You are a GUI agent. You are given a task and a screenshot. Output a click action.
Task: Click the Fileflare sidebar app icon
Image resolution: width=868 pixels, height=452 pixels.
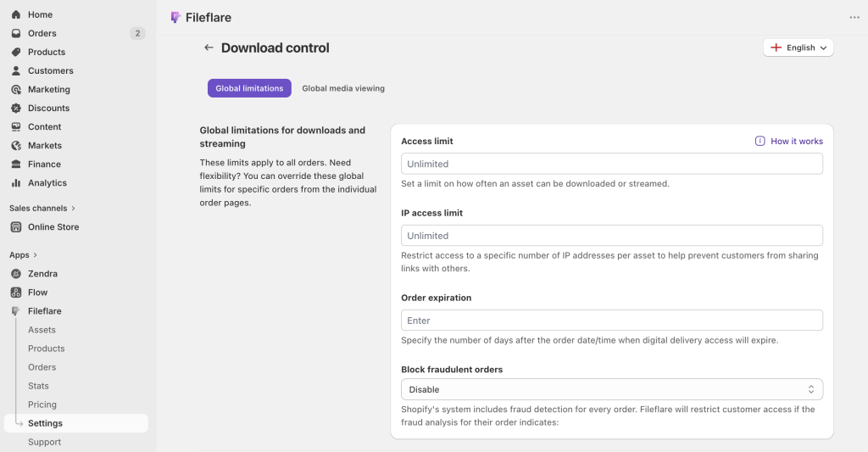15,311
